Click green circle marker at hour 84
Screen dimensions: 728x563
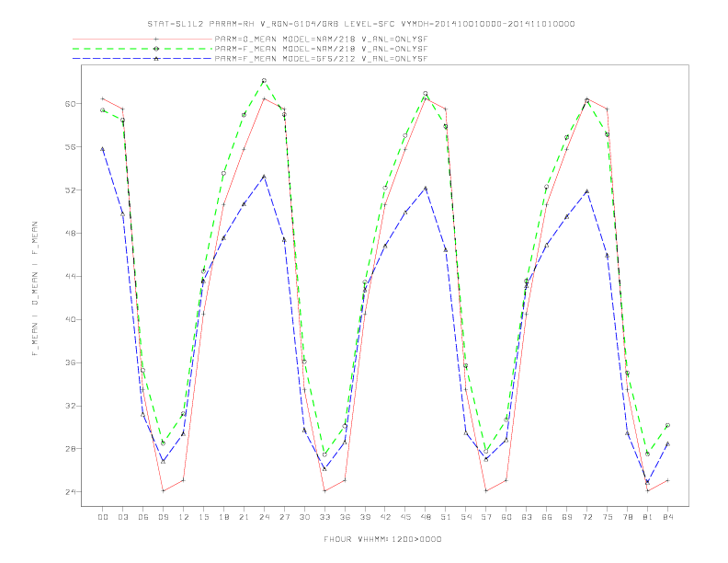(x=667, y=425)
